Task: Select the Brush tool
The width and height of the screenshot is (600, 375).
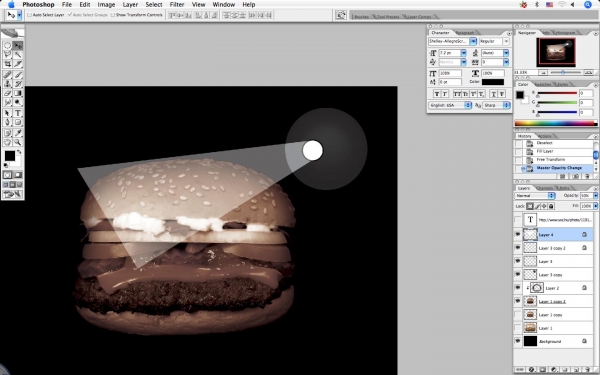Action: point(18,75)
